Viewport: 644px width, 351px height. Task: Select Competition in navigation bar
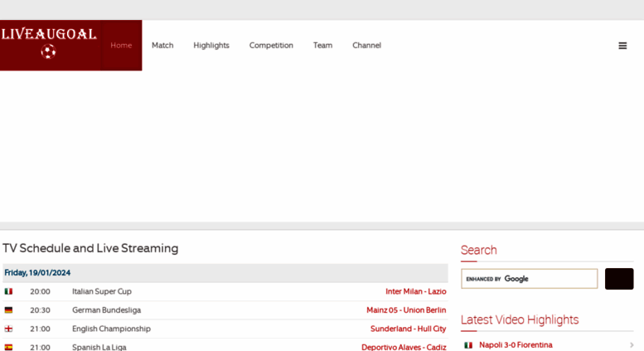click(271, 46)
